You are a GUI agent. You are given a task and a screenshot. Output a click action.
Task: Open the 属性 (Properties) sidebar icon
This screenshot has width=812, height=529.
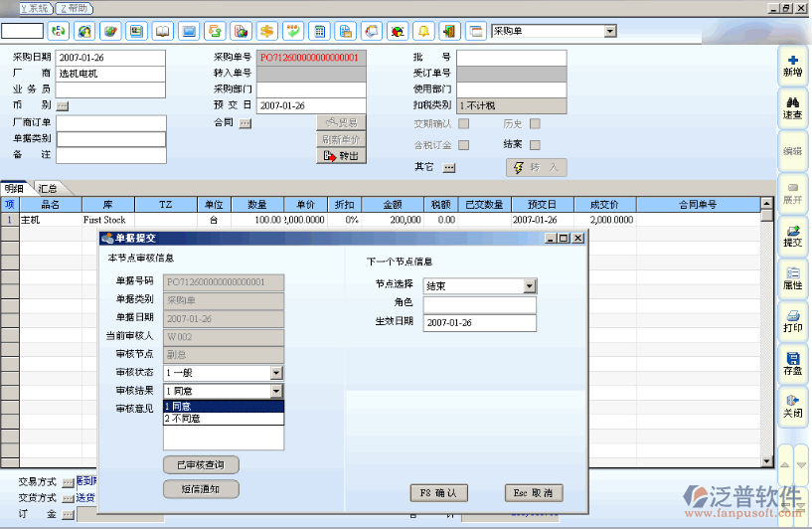click(x=792, y=278)
